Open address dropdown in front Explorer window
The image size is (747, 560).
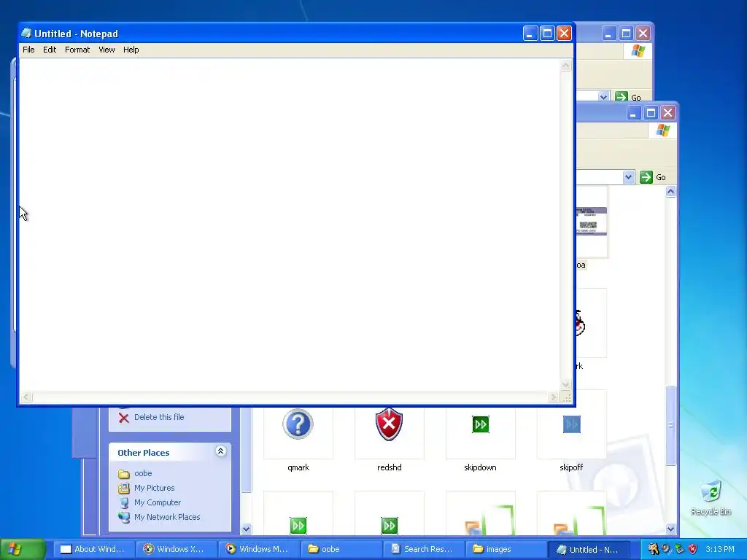click(628, 177)
